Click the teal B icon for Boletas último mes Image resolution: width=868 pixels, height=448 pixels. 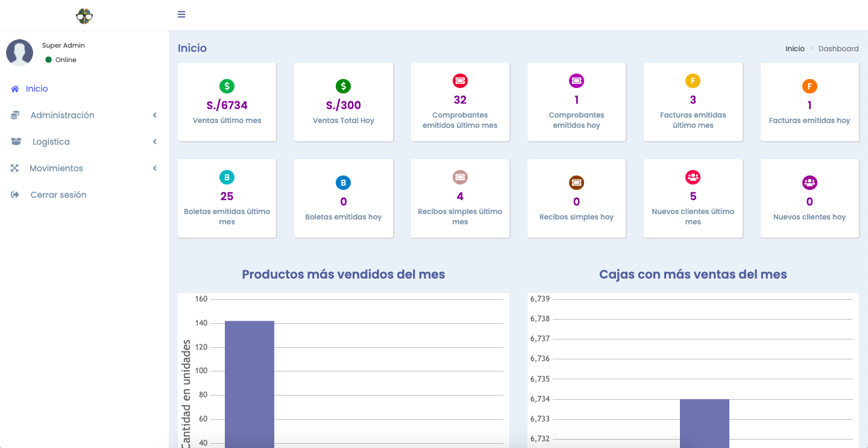(227, 177)
